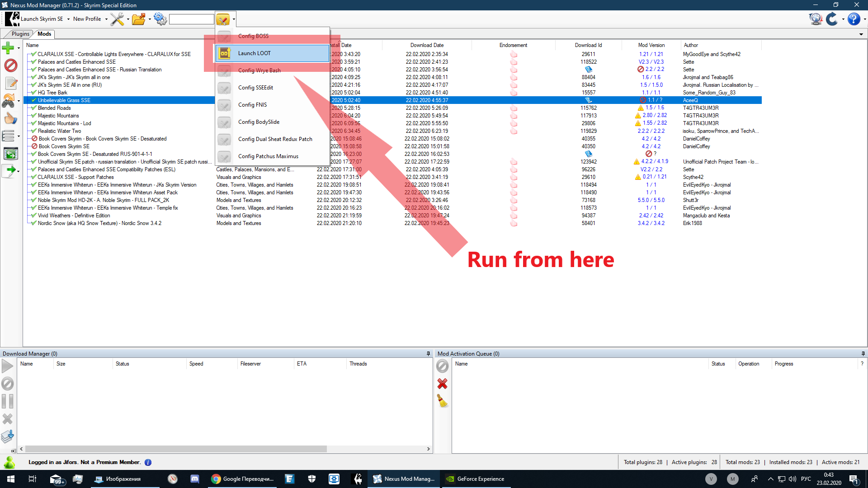The height and width of the screenshot is (488, 868).
Task: Open the tools wrench-and-screwdriver toolbar icon
Action: point(117,19)
